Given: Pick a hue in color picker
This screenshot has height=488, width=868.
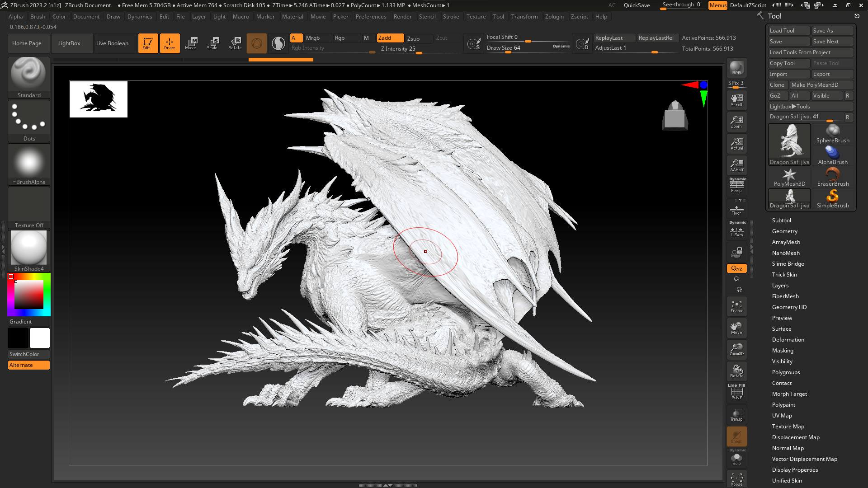Looking at the screenshot, I should point(29,295).
